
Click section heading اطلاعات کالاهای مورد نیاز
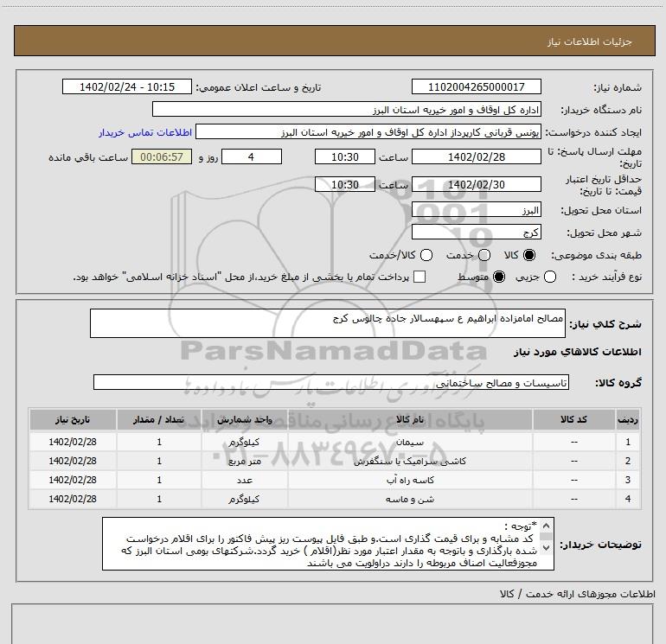pos(577,352)
